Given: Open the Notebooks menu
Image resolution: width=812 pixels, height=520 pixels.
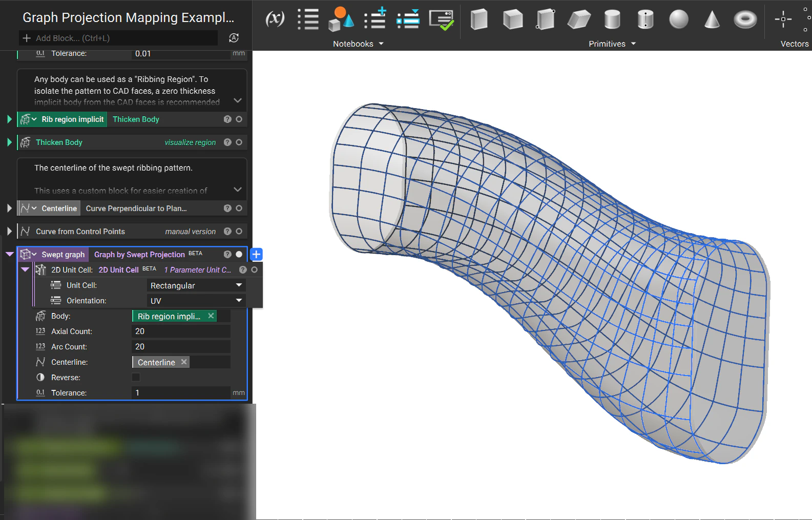Looking at the screenshot, I should tap(358, 44).
